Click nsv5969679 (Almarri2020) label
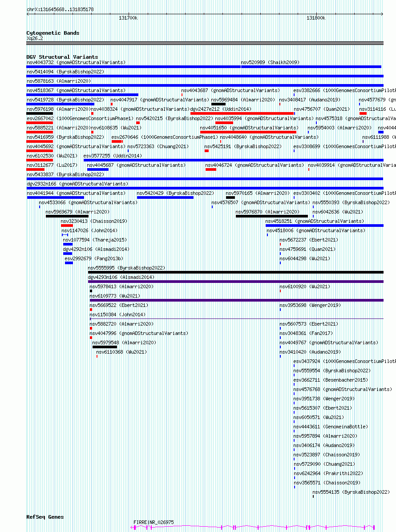The image size is (396, 532). click(x=78, y=212)
